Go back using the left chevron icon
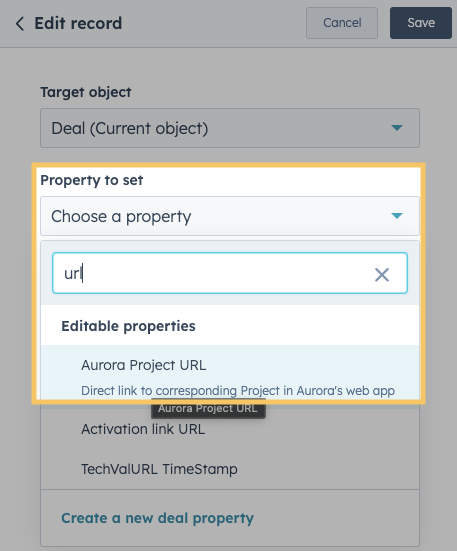 tap(20, 24)
